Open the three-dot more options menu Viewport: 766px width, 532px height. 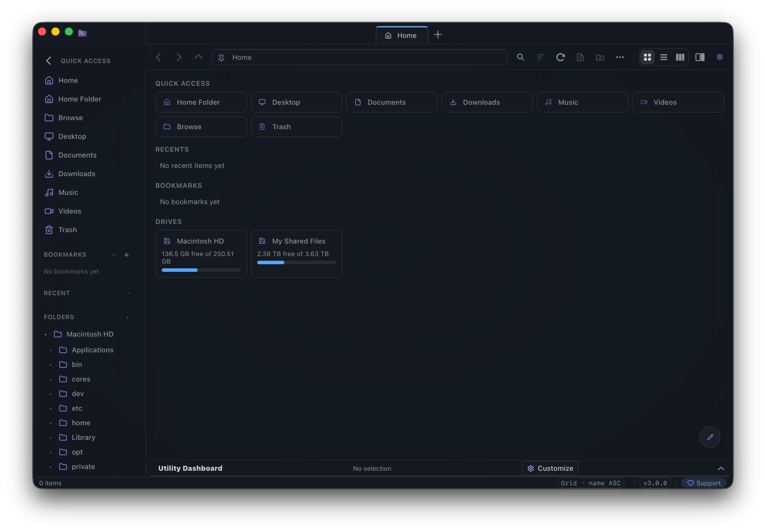click(x=620, y=57)
